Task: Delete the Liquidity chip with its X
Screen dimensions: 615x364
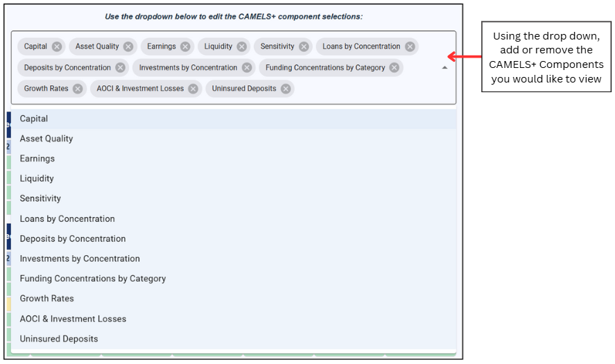Action: (x=241, y=46)
